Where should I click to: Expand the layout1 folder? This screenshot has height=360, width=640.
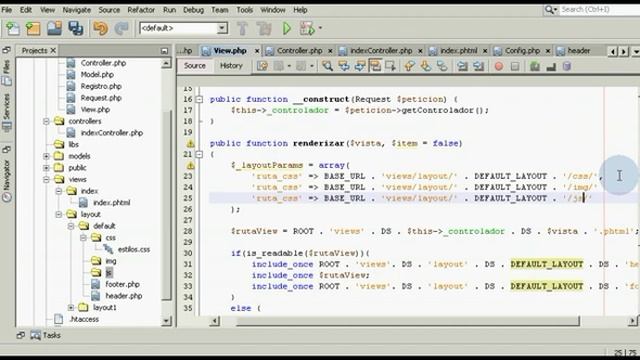point(71,307)
